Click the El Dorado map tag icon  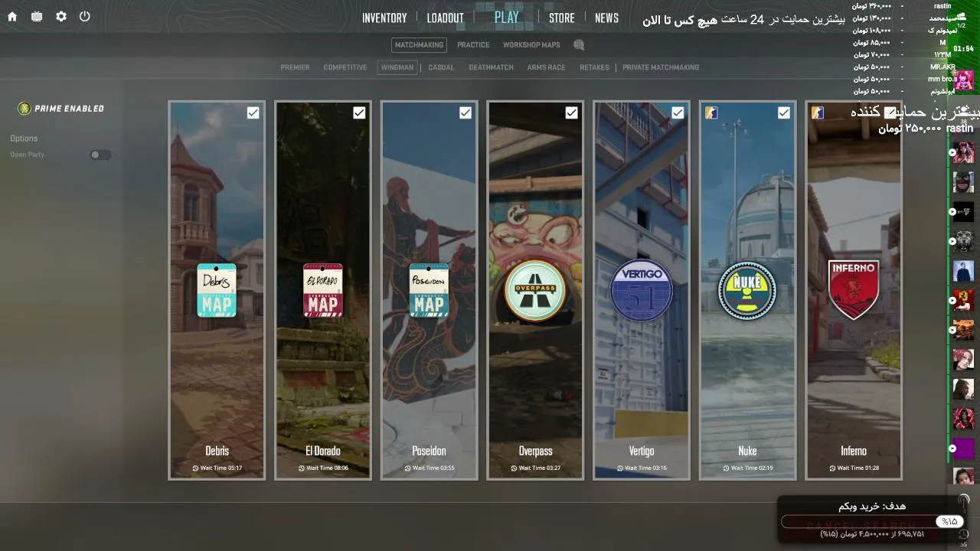click(323, 290)
